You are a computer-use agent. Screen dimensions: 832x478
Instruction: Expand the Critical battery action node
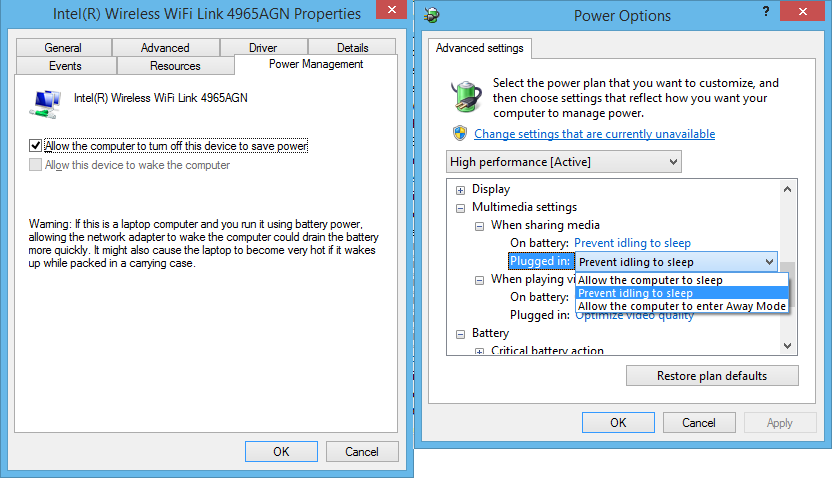[480, 351]
